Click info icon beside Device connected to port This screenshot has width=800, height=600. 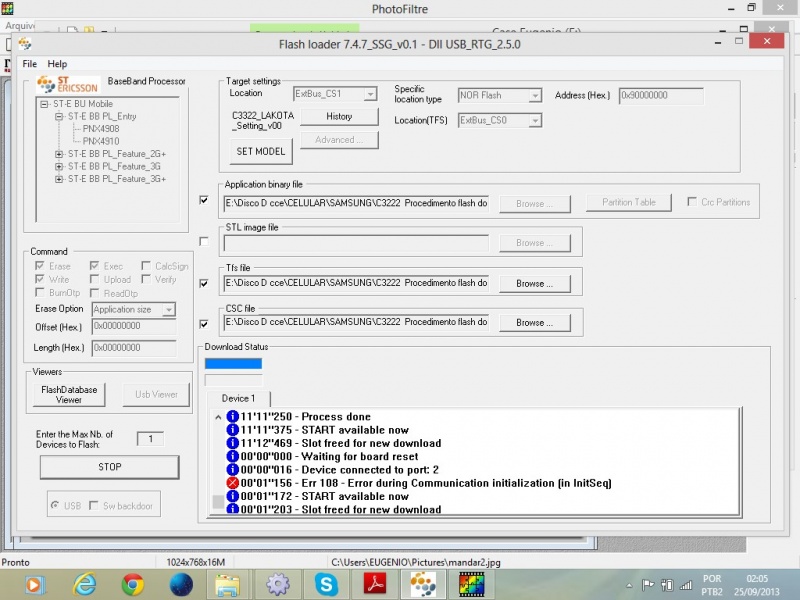[x=232, y=469]
